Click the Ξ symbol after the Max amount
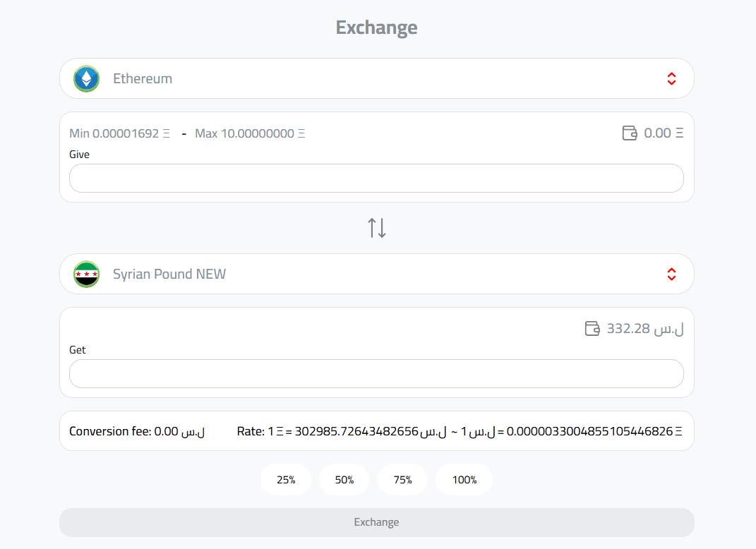 click(302, 133)
